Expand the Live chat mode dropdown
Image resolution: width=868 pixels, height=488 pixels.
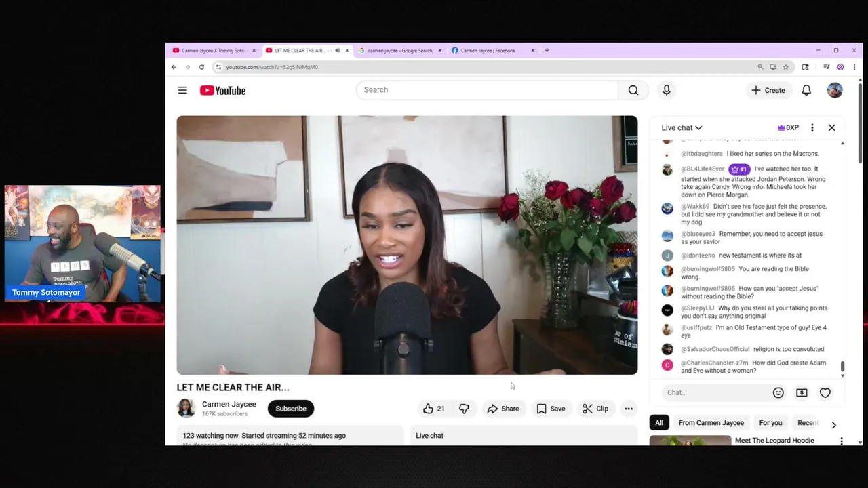point(682,127)
